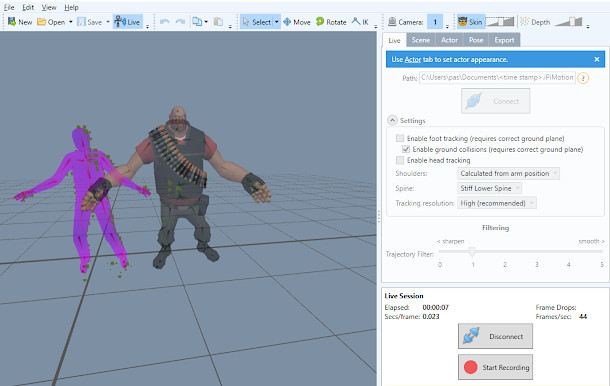Open the Spine dropdown menu
610x386 pixels.
click(489, 188)
